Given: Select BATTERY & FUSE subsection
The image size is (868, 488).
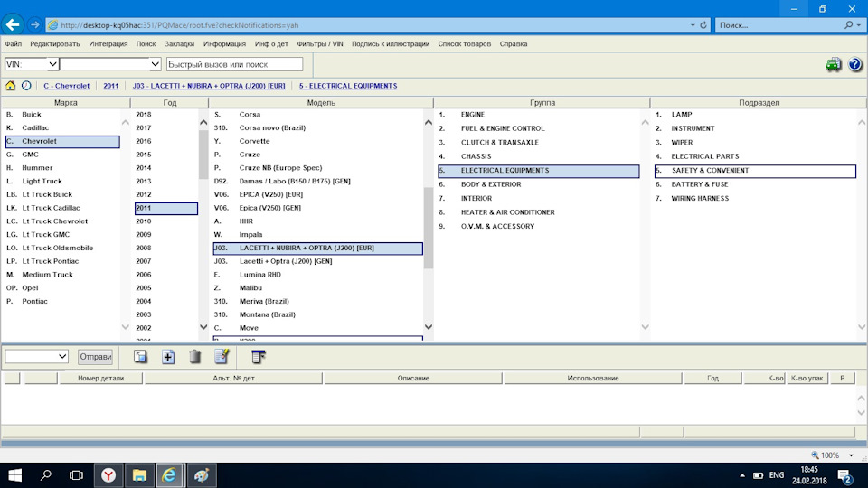Looking at the screenshot, I should (x=755, y=184).
